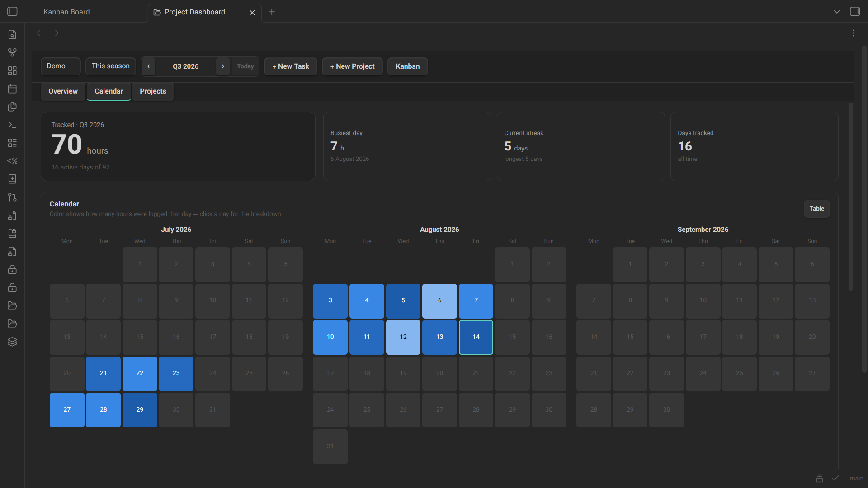The width and height of the screenshot is (868, 488).
Task: Select August 12 in the calendar
Action: coord(403,337)
